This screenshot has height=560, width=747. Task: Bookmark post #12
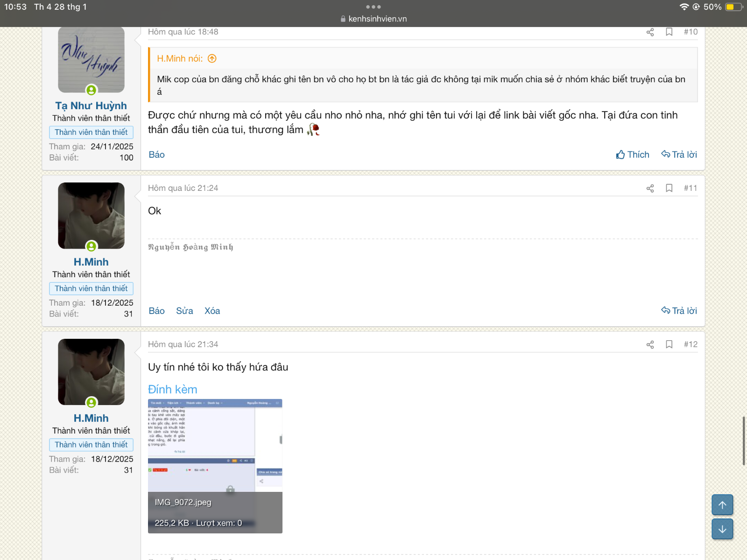tap(669, 344)
